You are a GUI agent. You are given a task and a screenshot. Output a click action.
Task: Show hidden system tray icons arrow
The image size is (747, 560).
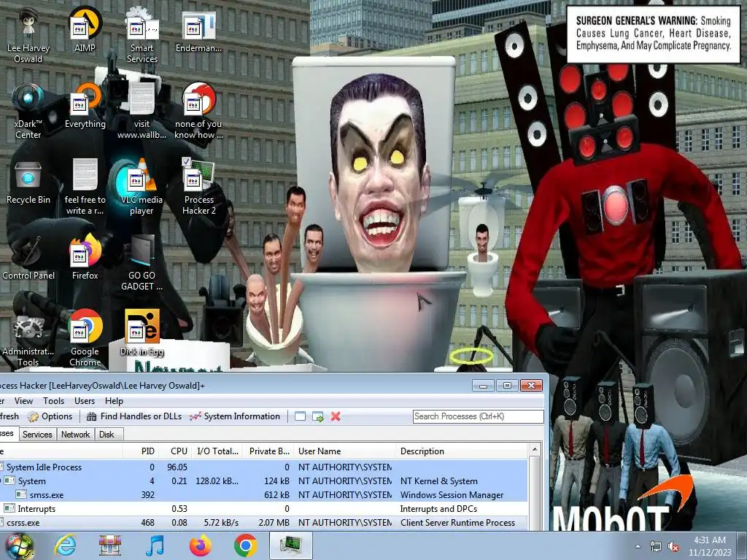pos(638,546)
